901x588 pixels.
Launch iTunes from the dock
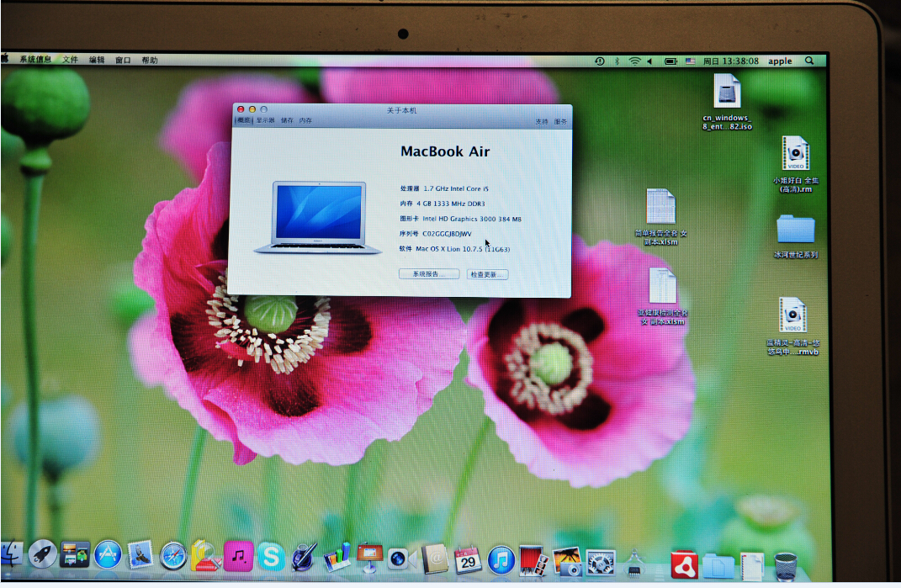[501, 559]
